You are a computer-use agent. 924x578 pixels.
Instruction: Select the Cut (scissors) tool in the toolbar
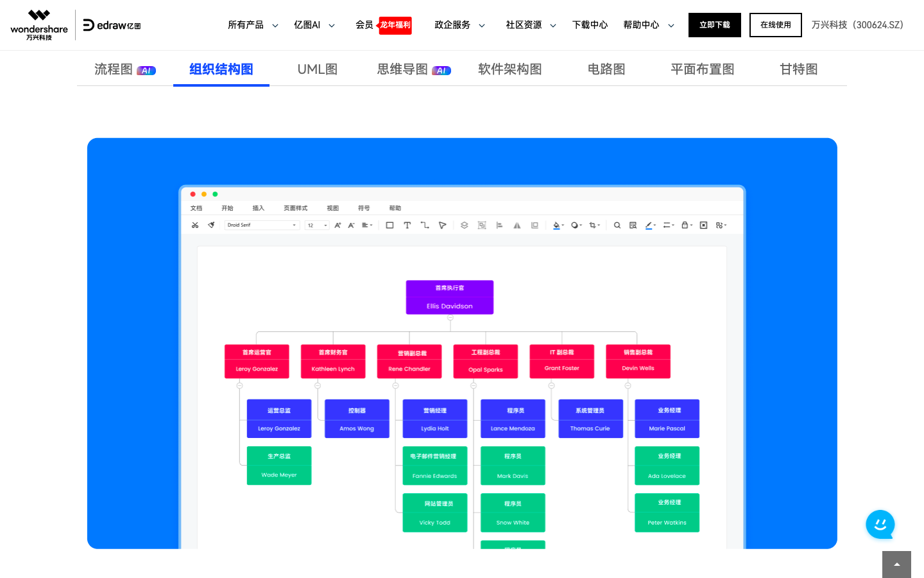[x=195, y=225]
